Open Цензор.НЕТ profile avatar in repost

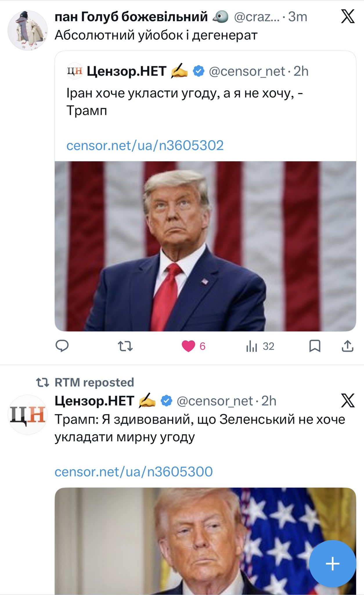point(28,415)
